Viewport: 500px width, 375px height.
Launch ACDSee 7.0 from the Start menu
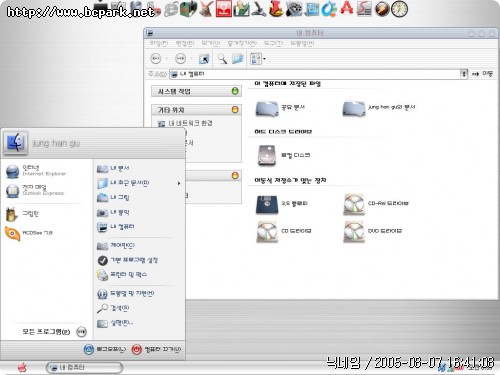pyautogui.click(x=29, y=233)
